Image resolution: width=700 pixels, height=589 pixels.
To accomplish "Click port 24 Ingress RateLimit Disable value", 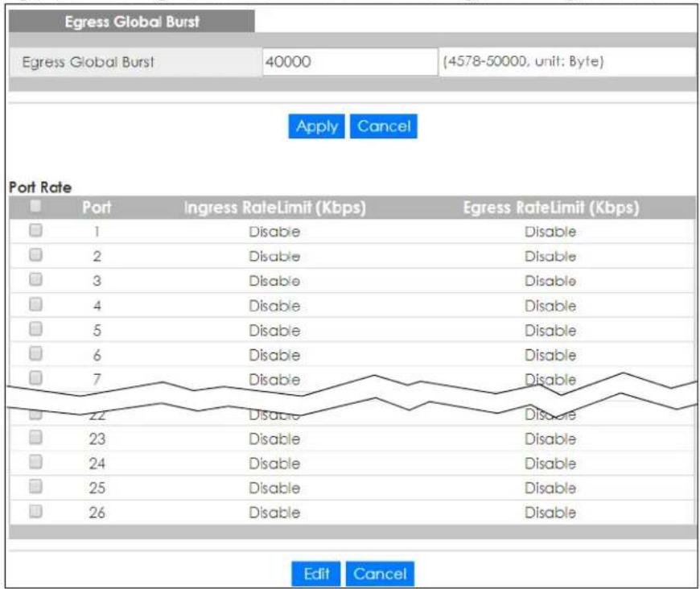I will coord(274,463).
